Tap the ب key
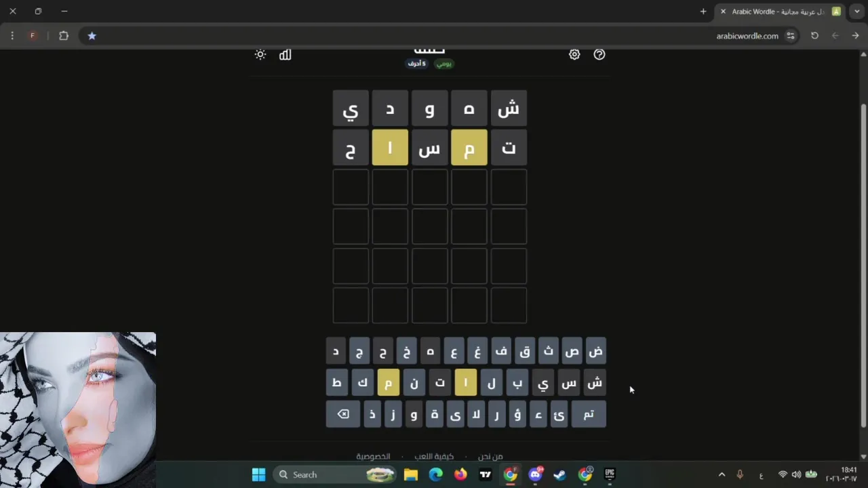Viewport: 868px width, 488px height. click(517, 383)
